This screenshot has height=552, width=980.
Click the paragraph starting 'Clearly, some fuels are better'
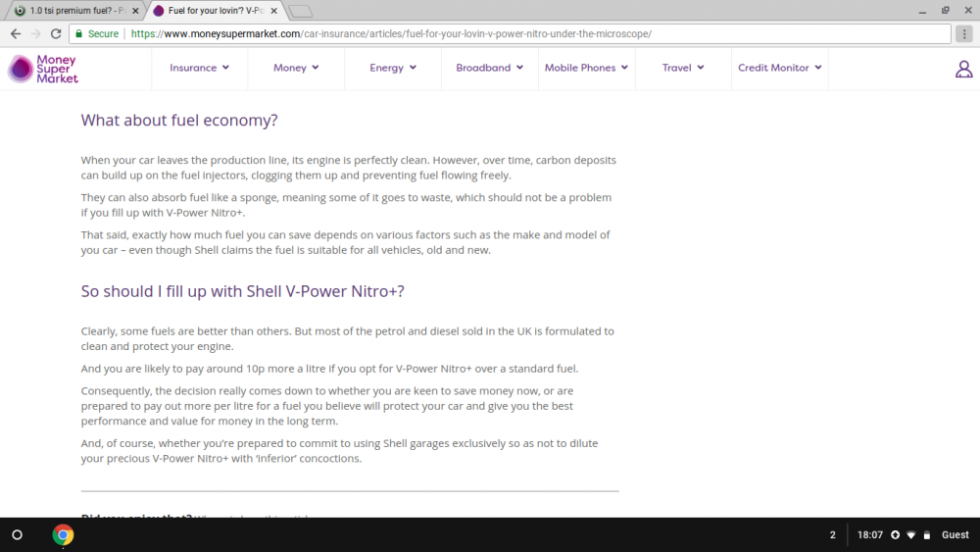click(348, 339)
